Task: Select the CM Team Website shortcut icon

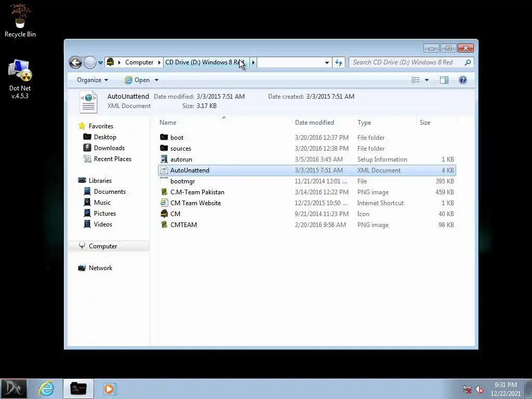Action: click(164, 203)
